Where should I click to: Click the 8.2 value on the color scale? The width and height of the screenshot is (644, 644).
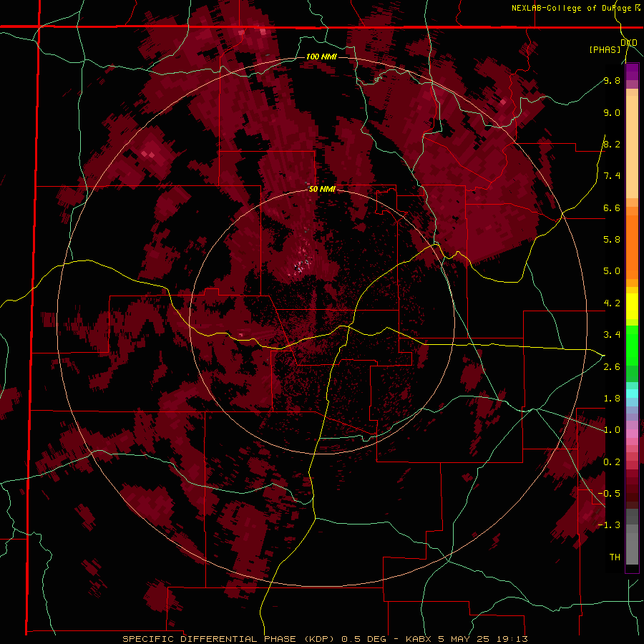(x=612, y=144)
